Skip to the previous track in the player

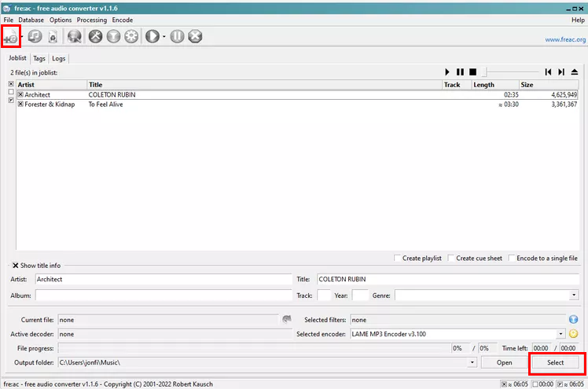click(548, 72)
